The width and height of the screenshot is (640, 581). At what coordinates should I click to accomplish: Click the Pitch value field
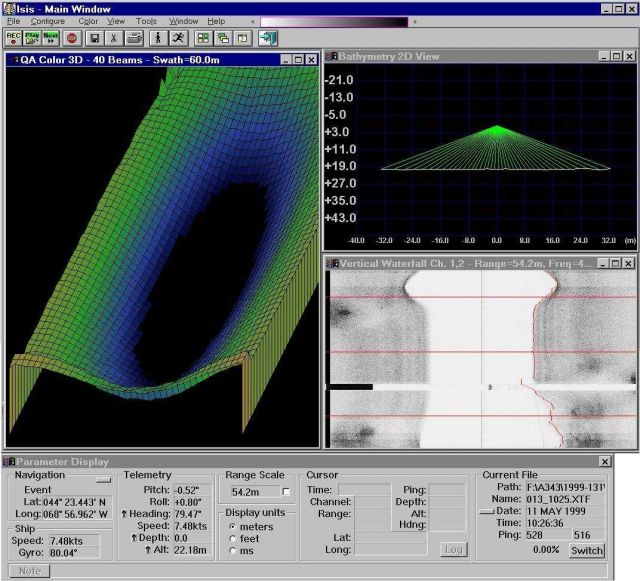192,490
